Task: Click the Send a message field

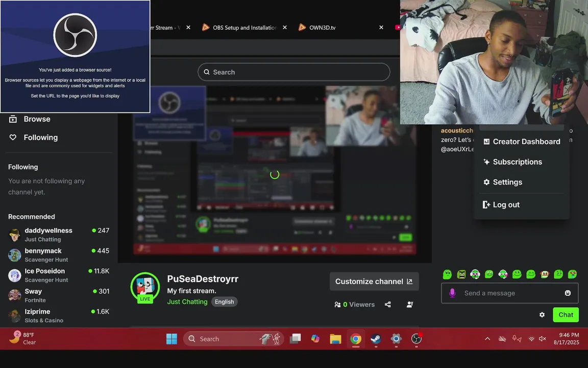Action: (x=509, y=293)
